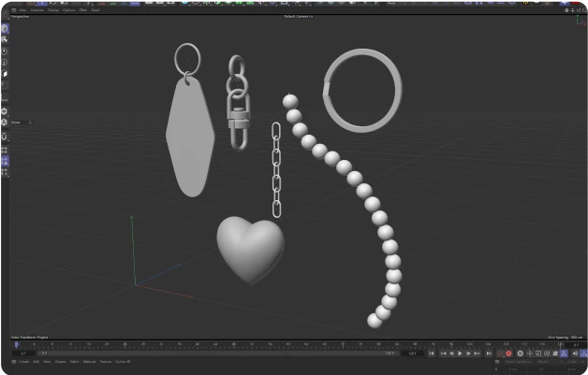Click the 124 F project end field
Screen dimensions: 588x375
click(412, 353)
